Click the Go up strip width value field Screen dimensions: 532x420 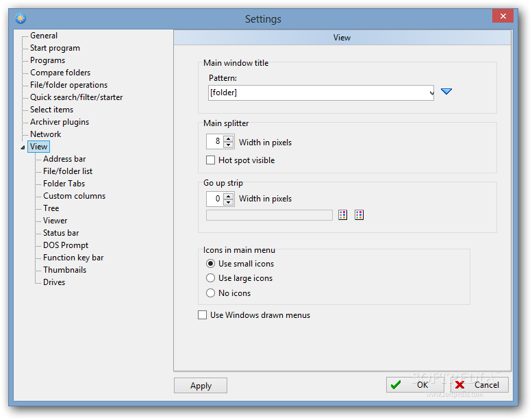point(215,199)
